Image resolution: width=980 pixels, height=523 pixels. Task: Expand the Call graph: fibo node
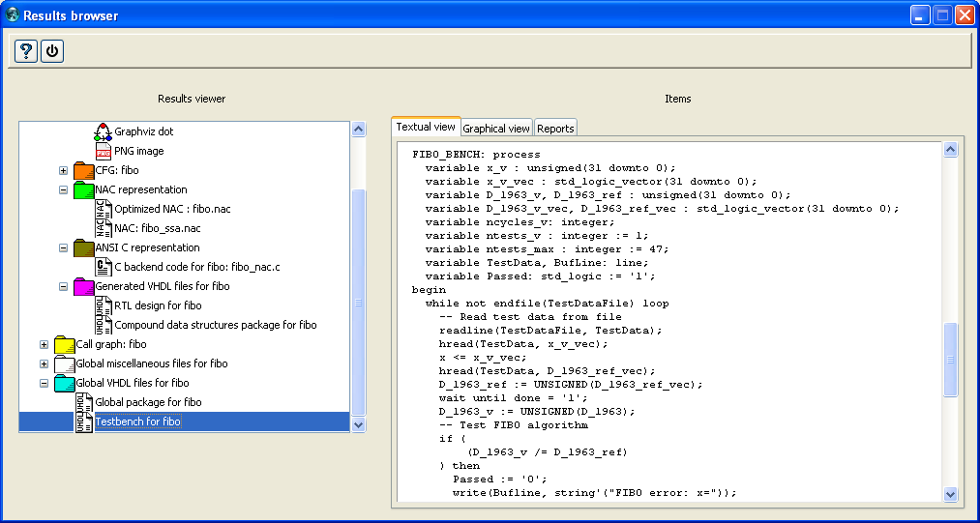pyautogui.click(x=44, y=344)
